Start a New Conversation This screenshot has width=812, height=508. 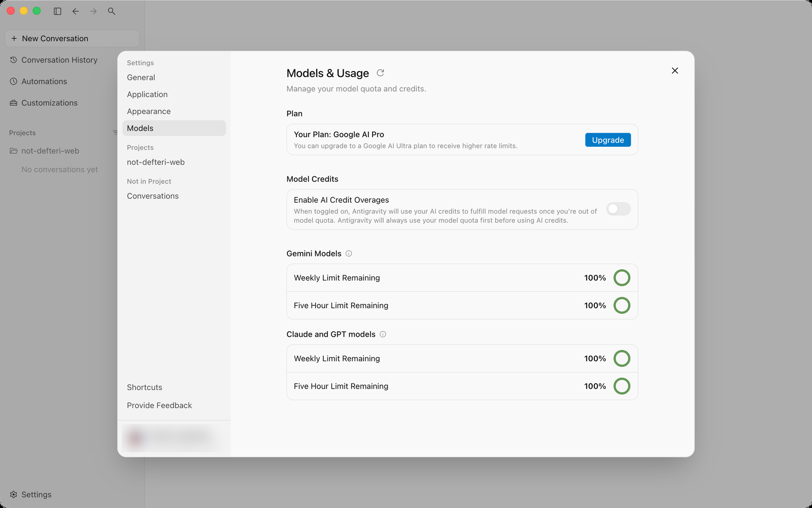point(72,39)
